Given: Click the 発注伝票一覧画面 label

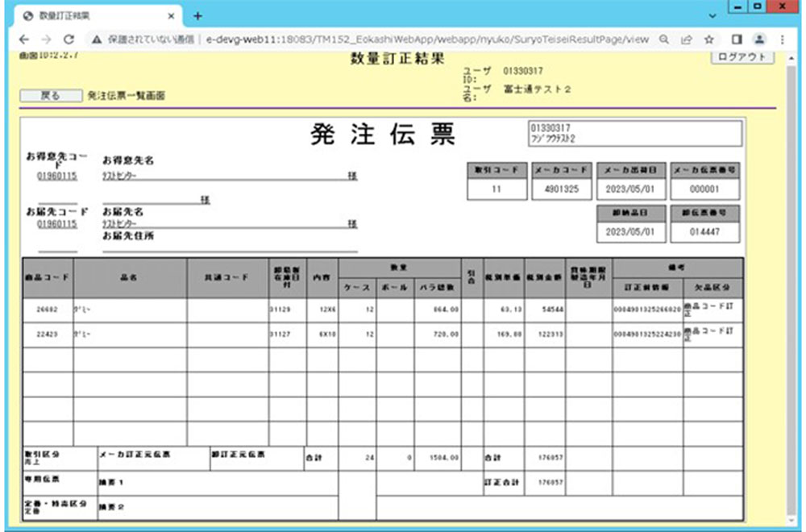Looking at the screenshot, I should 127,96.
